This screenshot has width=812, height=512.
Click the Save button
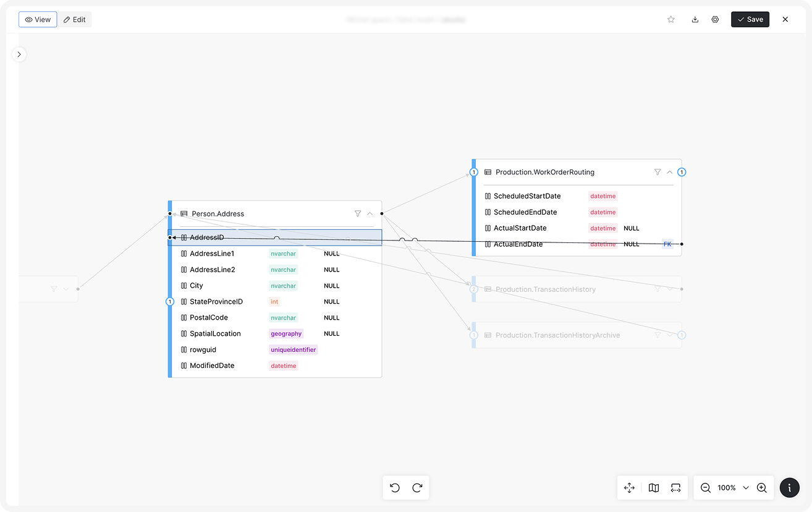750,19
